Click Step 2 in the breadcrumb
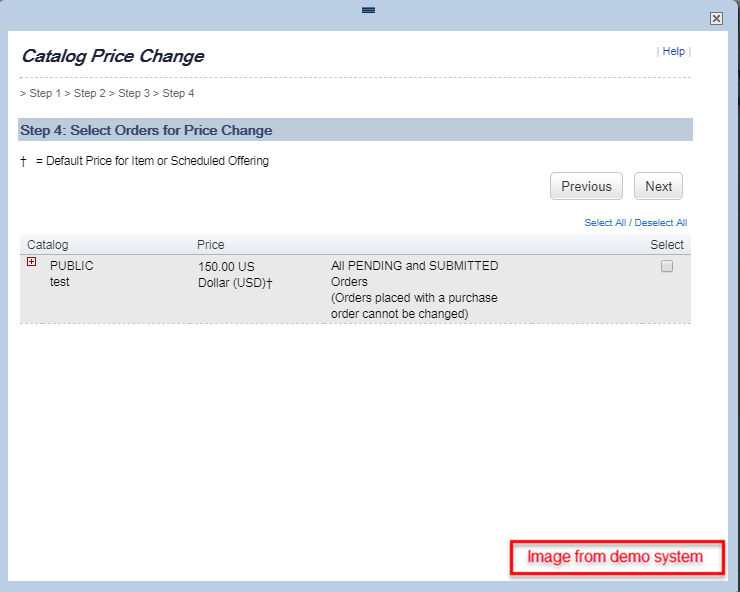 [x=90, y=93]
